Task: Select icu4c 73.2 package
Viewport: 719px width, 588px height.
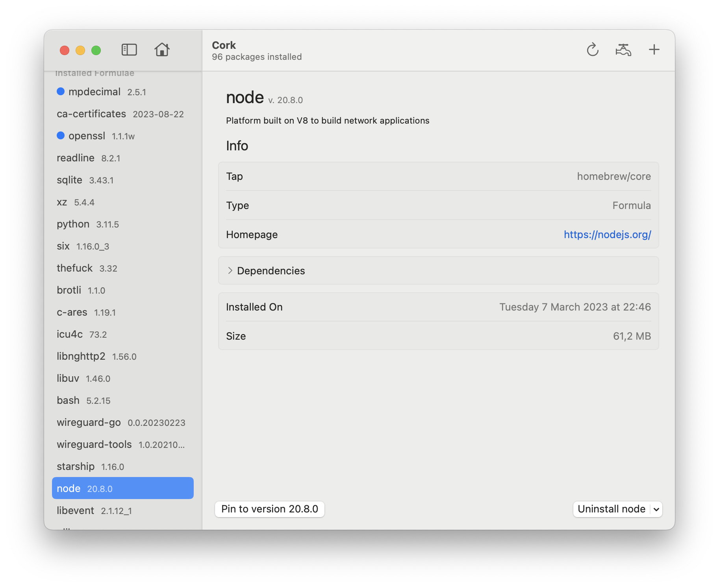Action: tap(123, 334)
